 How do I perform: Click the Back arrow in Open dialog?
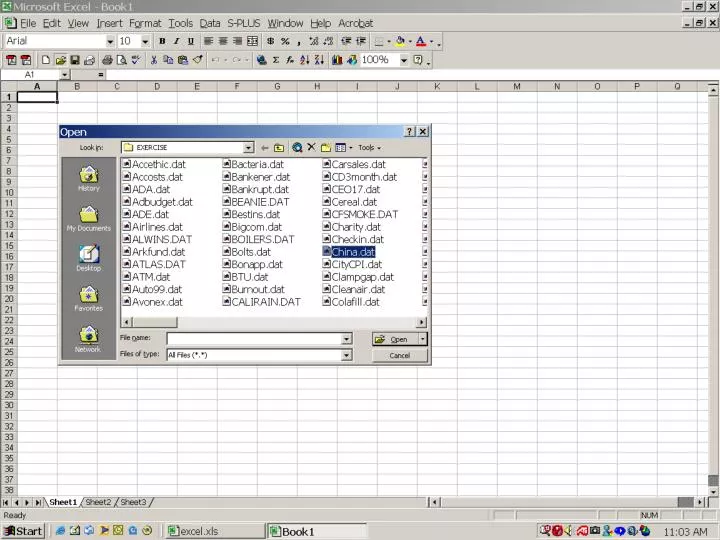coord(264,147)
